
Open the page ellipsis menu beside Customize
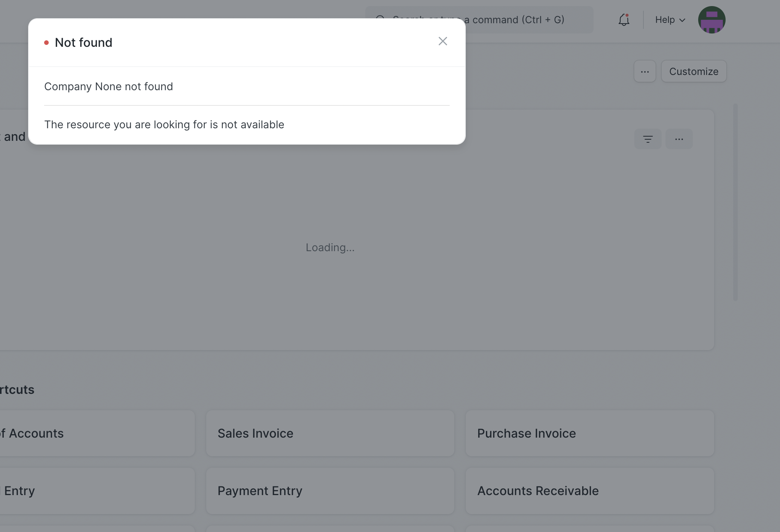[x=645, y=71]
